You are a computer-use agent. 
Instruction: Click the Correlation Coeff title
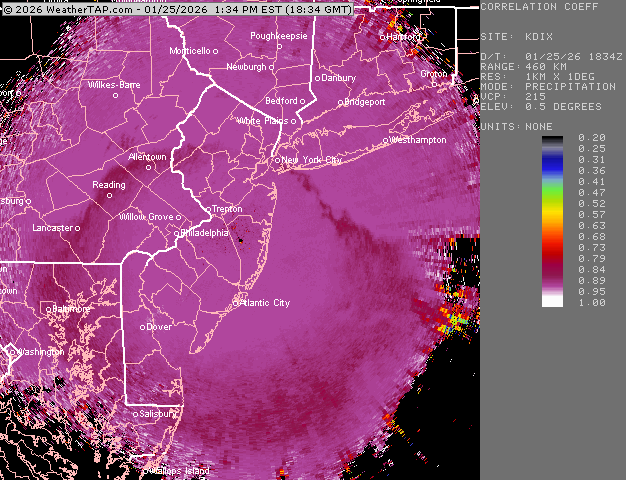541,7
